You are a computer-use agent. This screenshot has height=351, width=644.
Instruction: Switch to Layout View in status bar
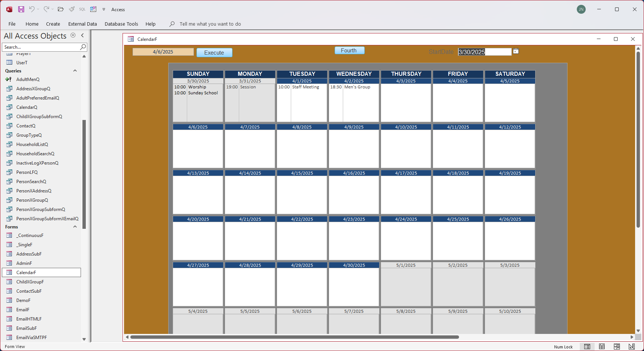(x=617, y=347)
